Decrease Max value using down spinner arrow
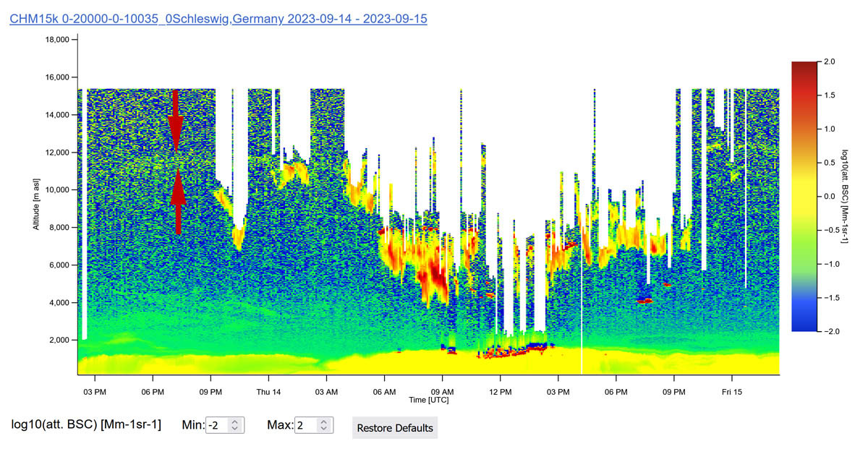868x449 pixels. (x=323, y=429)
